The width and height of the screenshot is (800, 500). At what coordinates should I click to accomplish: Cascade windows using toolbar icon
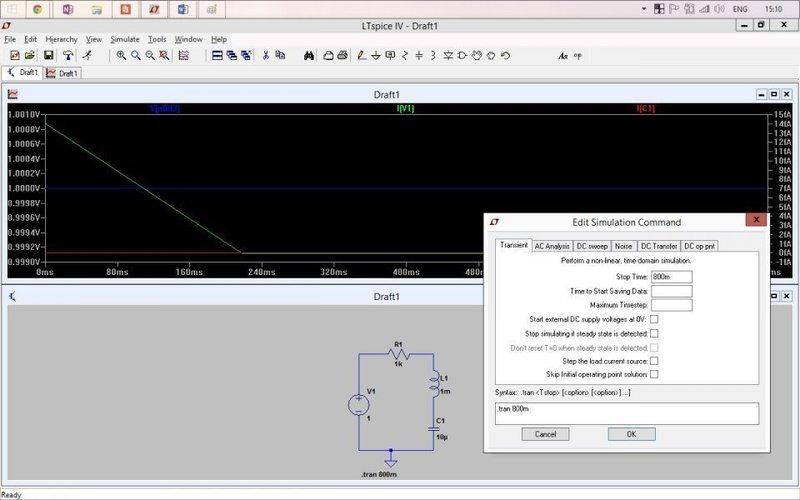[232, 56]
